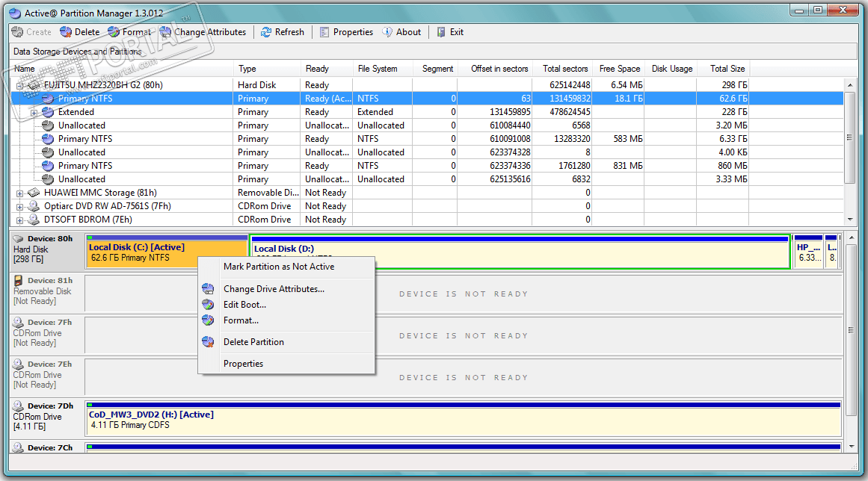
Task: Expand the Optiarc DVD RW node
Action: pos(20,207)
